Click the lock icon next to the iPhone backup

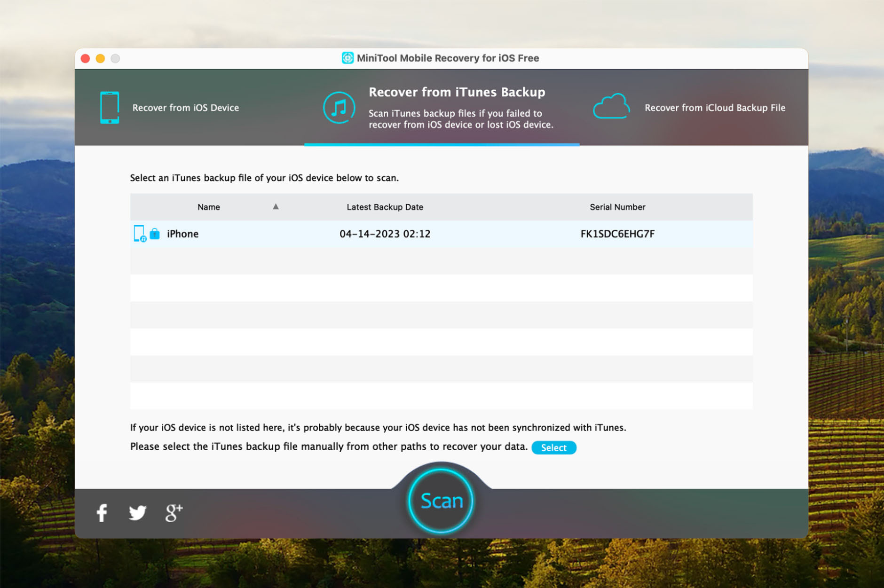154,234
